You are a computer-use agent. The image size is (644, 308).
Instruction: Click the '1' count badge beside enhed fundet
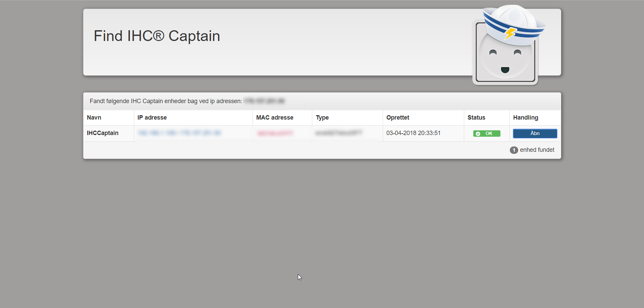coord(514,150)
